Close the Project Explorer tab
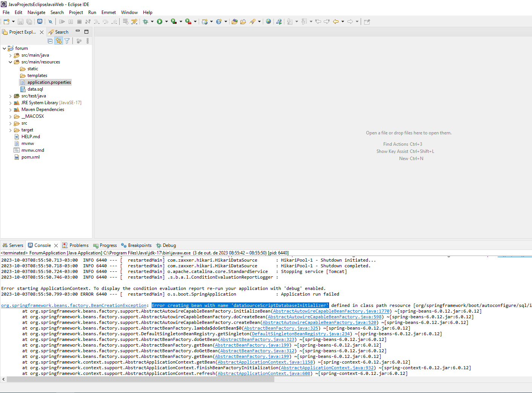This screenshot has width=532, height=393. click(42, 32)
